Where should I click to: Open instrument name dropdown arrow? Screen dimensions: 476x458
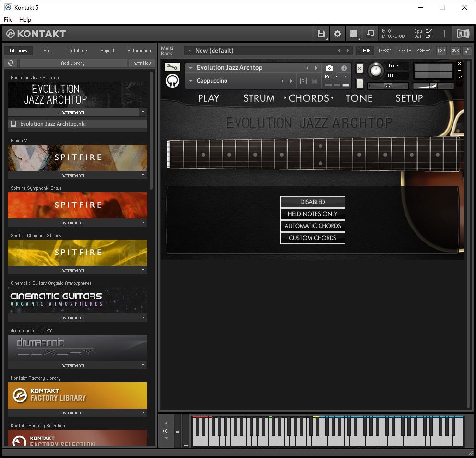coord(190,68)
